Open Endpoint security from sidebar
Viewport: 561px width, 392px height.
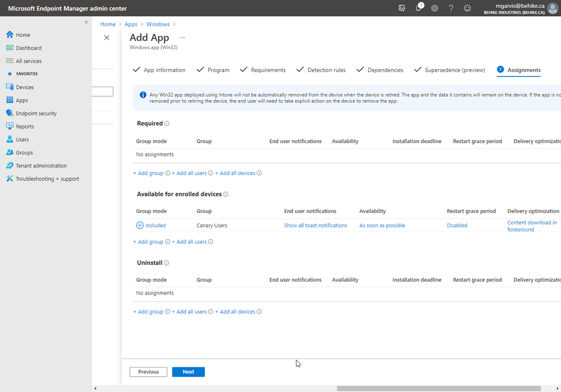pos(36,113)
